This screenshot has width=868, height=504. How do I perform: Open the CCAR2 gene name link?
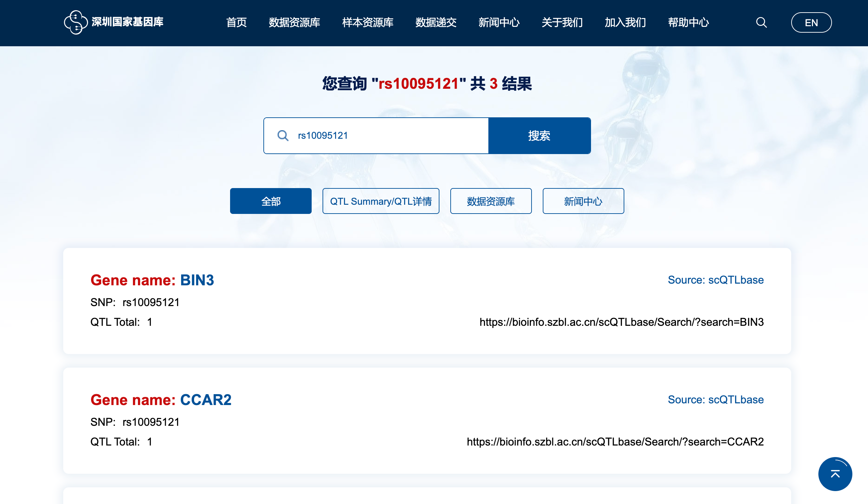[x=206, y=400]
